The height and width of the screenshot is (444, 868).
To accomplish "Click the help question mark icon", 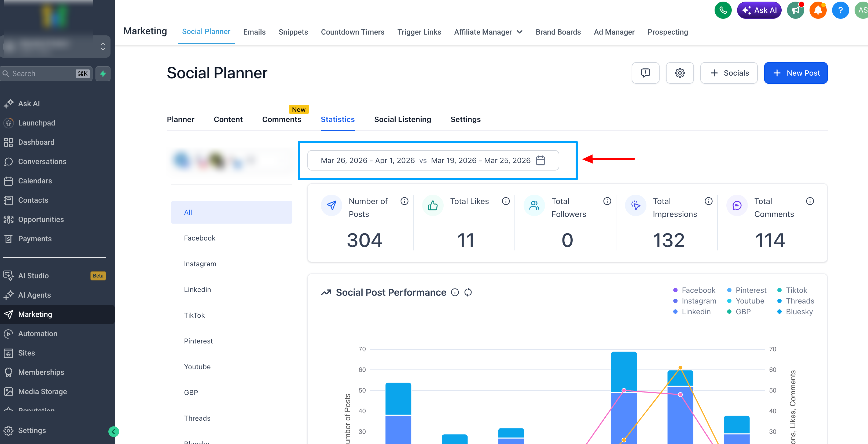I will pos(840,10).
